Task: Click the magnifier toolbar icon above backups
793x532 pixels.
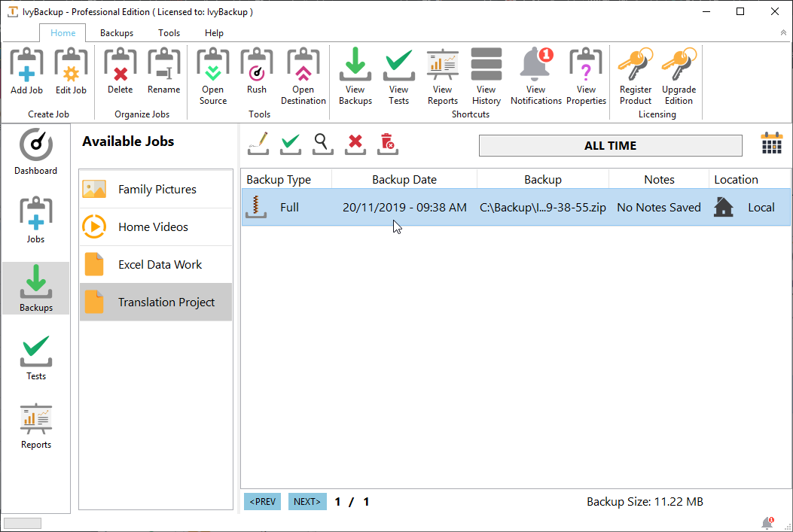Action: 322,144
